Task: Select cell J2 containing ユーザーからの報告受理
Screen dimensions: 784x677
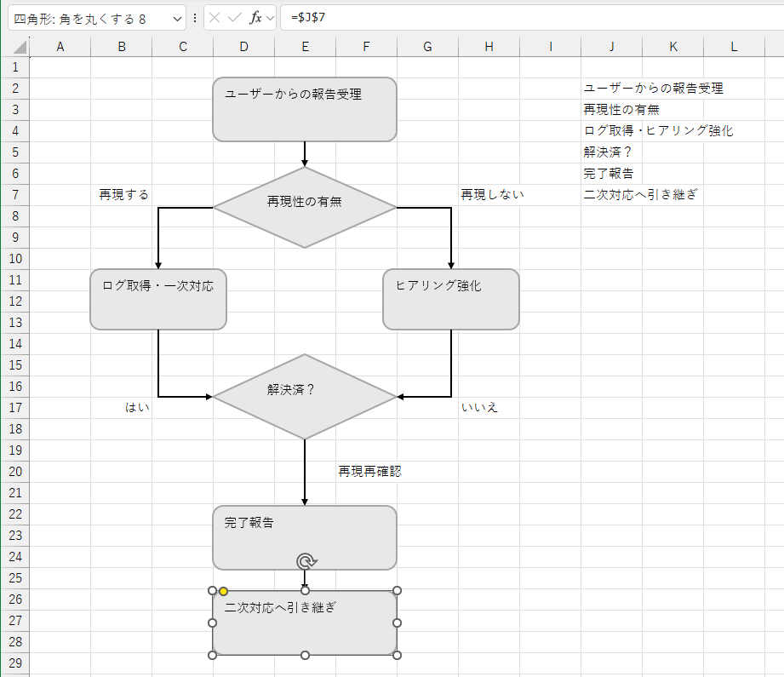Action: pos(611,88)
